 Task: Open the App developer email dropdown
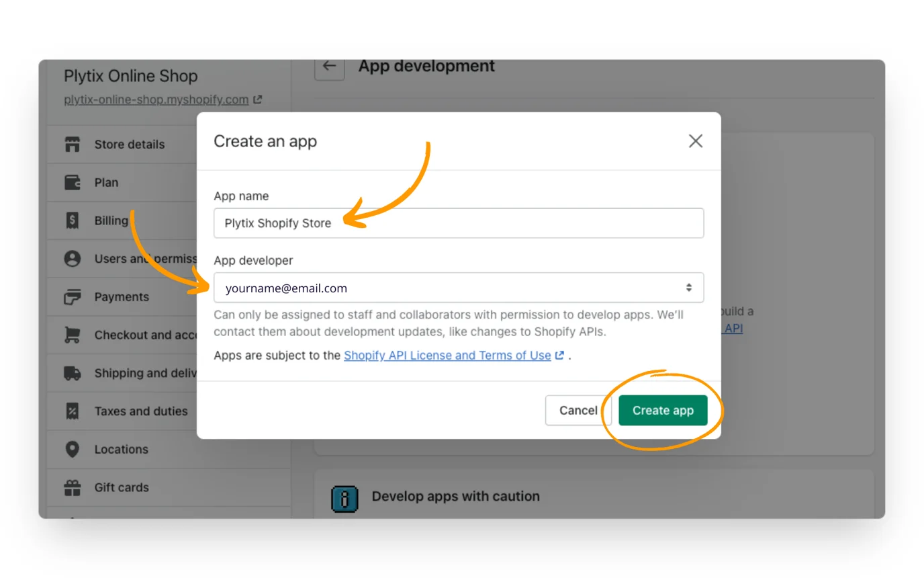(x=458, y=288)
